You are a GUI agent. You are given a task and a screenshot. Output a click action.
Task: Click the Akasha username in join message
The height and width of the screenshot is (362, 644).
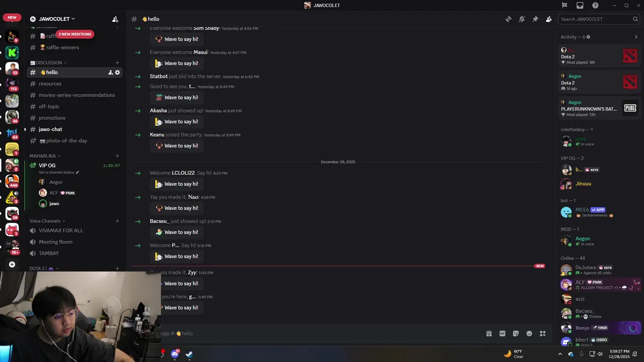point(158,111)
